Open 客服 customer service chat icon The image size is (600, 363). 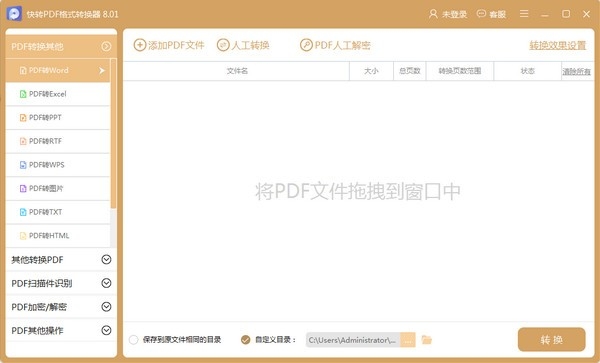[481, 14]
